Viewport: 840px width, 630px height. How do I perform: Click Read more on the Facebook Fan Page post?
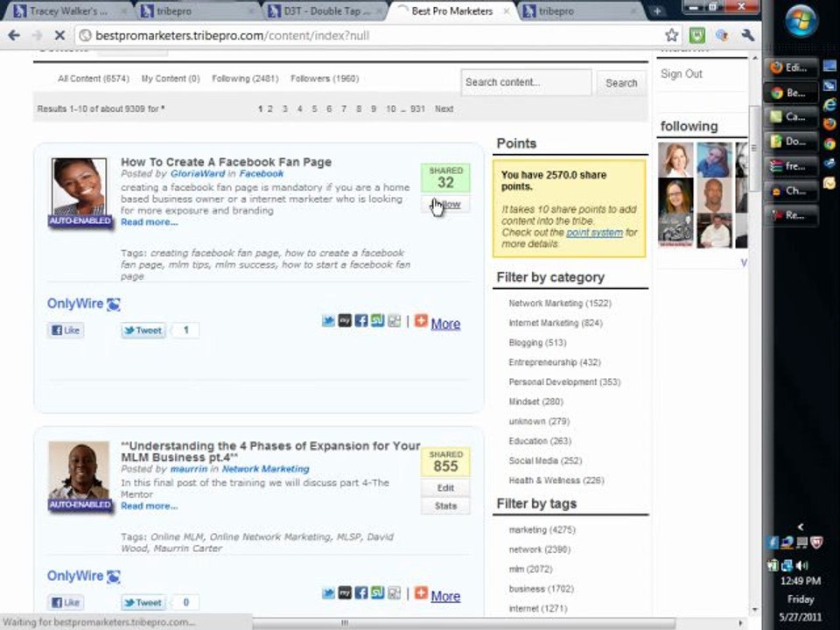[149, 222]
